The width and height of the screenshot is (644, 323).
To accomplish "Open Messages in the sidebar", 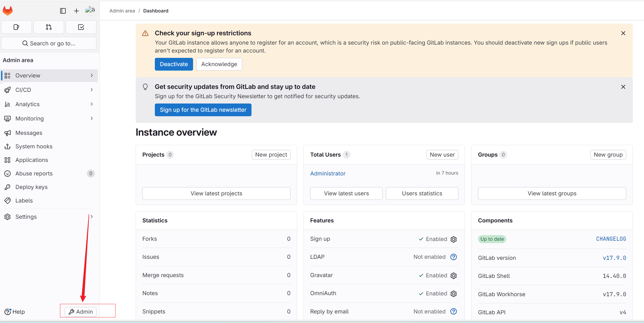I will tap(50, 133).
